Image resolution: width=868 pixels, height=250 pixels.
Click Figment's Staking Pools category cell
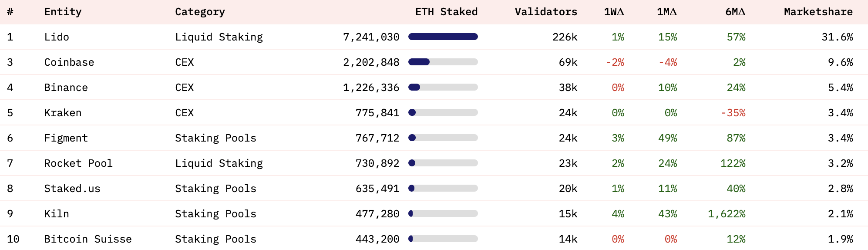click(x=215, y=138)
